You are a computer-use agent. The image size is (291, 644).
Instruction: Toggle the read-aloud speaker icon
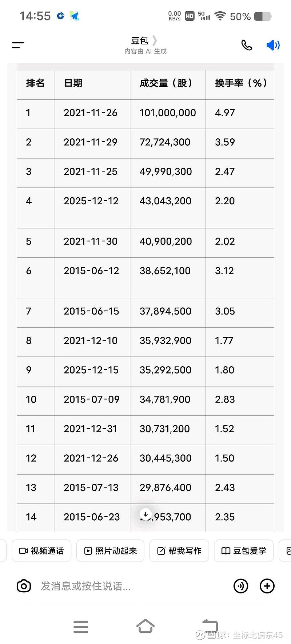[273, 45]
